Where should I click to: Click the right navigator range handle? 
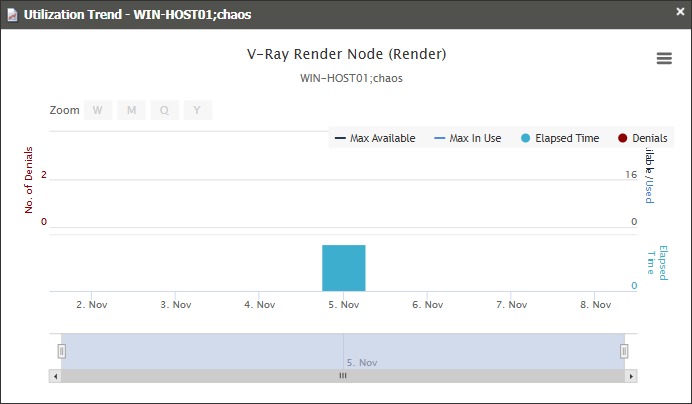coord(624,351)
